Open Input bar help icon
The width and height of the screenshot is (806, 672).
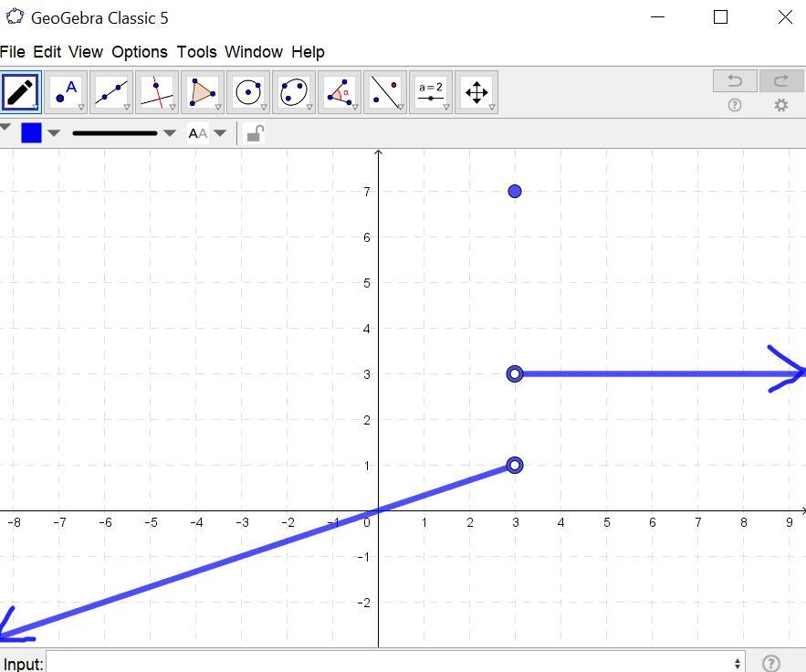pyautogui.click(x=771, y=663)
